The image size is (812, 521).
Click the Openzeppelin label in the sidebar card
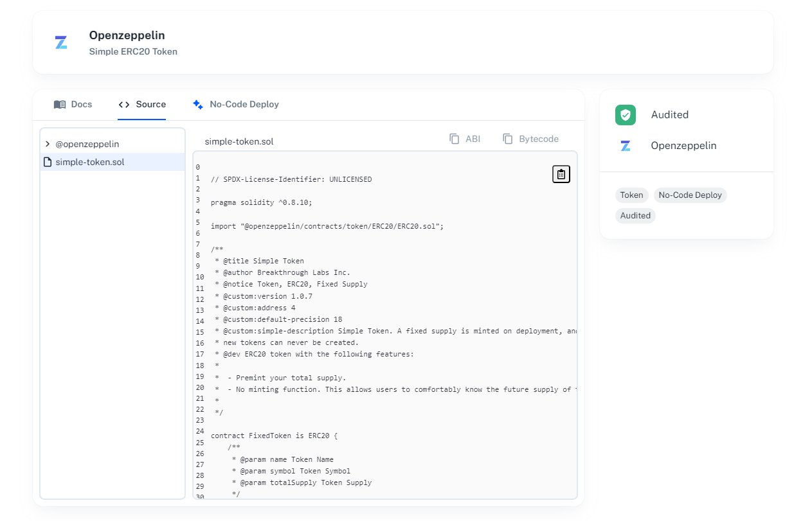coord(684,146)
